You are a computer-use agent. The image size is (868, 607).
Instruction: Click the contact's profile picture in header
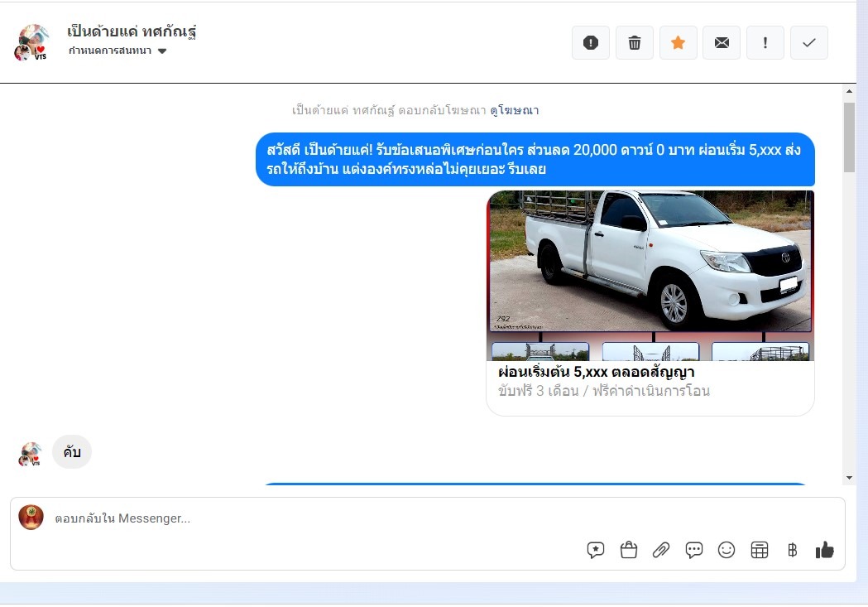point(32,42)
